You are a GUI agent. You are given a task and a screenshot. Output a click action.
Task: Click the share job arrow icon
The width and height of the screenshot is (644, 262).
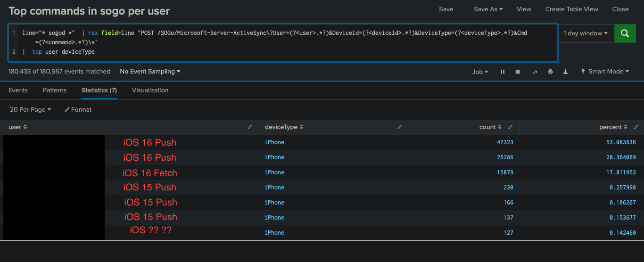(535, 72)
